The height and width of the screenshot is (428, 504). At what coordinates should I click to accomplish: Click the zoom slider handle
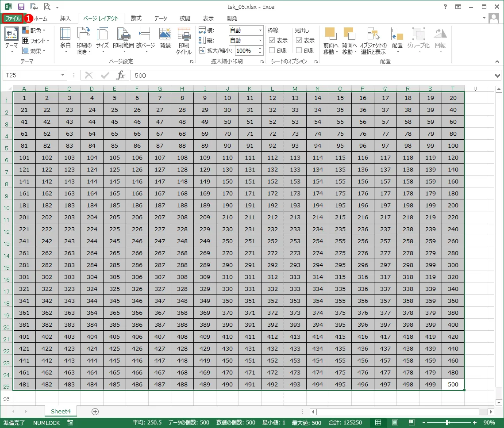(447, 423)
